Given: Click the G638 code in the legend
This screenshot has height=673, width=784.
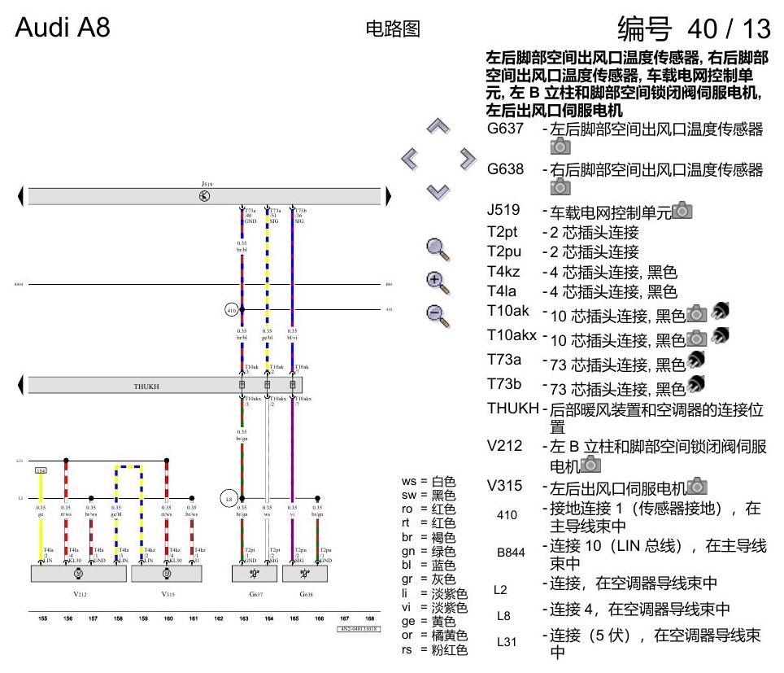Looking at the screenshot, I should click(505, 169).
